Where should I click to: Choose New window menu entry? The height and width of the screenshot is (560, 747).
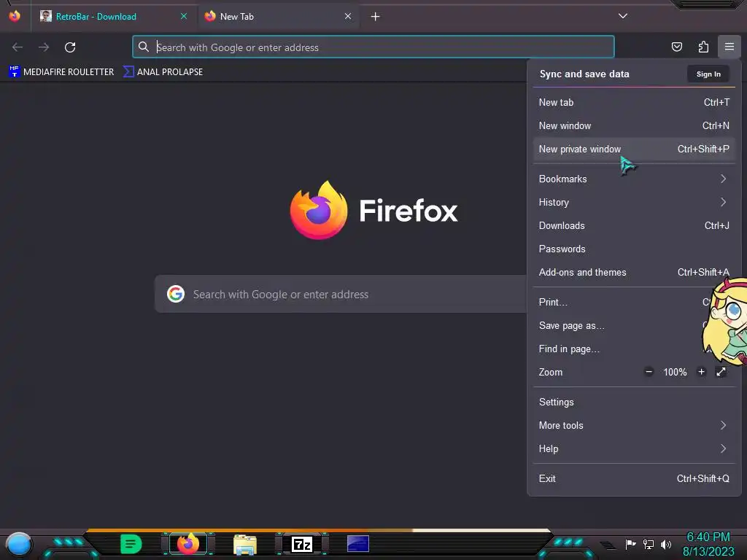[x=634, y=125]
